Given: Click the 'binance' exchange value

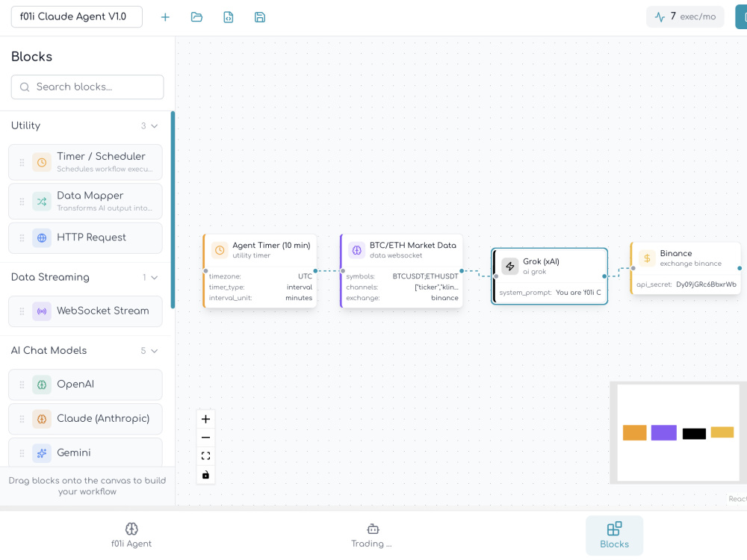Looking at the screenshot, I should (x=444, y=298).
